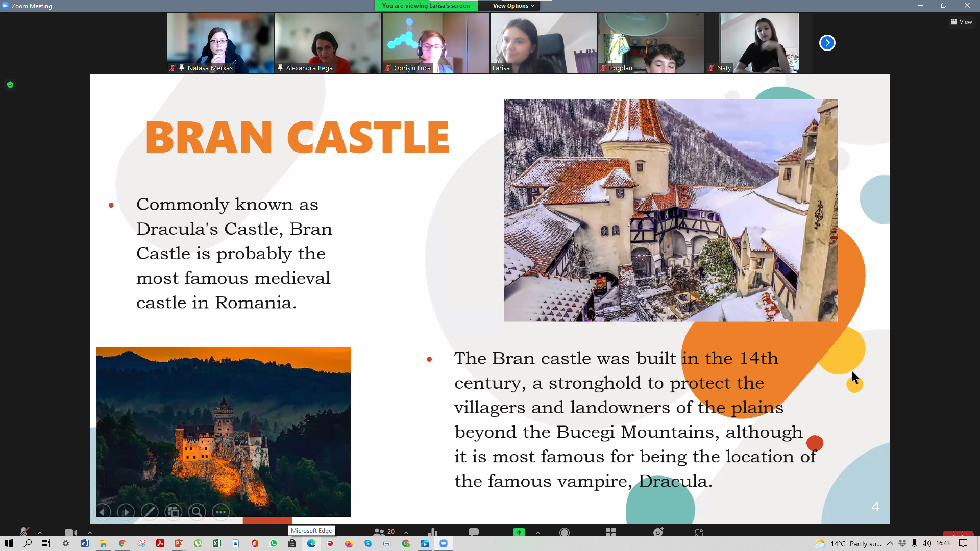Show next participants with blue arrow
Image resolution: width=980 pixels, height=551 pixels.
coord(827,43)
